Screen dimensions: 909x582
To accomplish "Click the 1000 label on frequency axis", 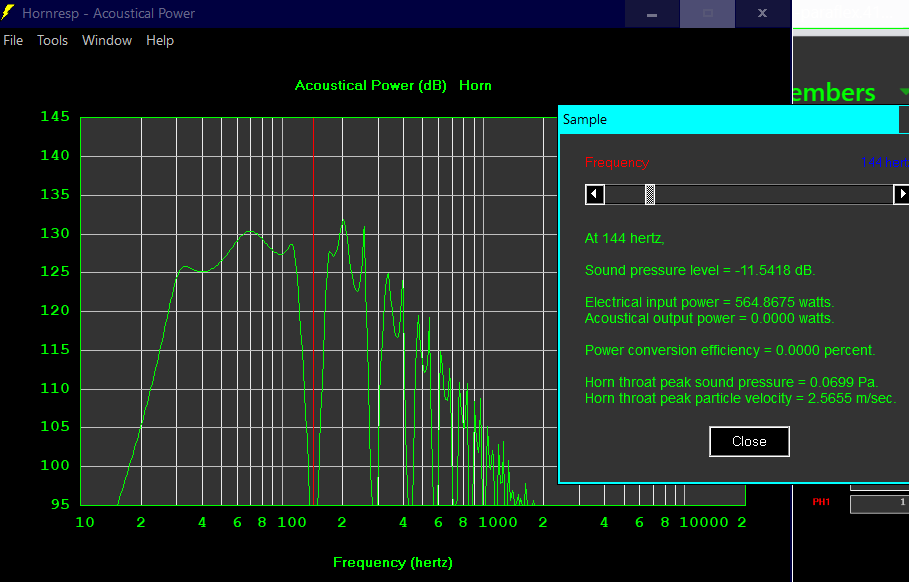I will pos(498,522).
